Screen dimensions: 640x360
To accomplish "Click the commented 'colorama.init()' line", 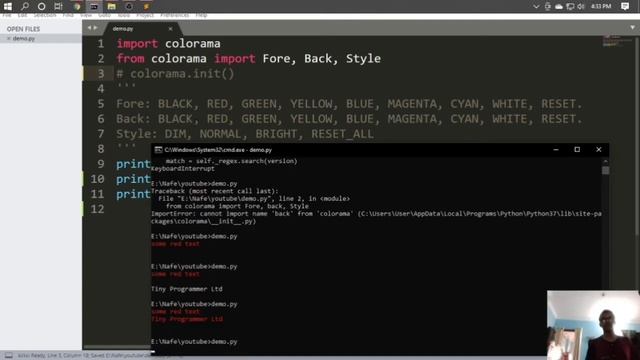I will click(175, 74).
